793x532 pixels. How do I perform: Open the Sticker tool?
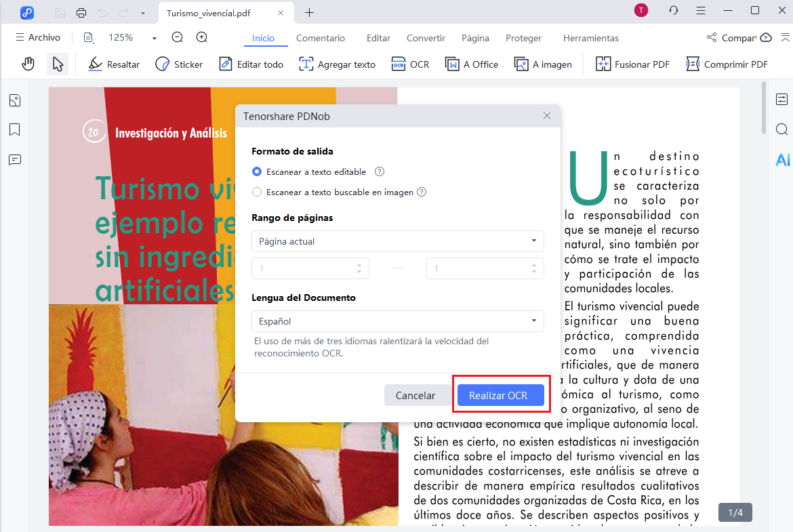(x=179, y=64)
